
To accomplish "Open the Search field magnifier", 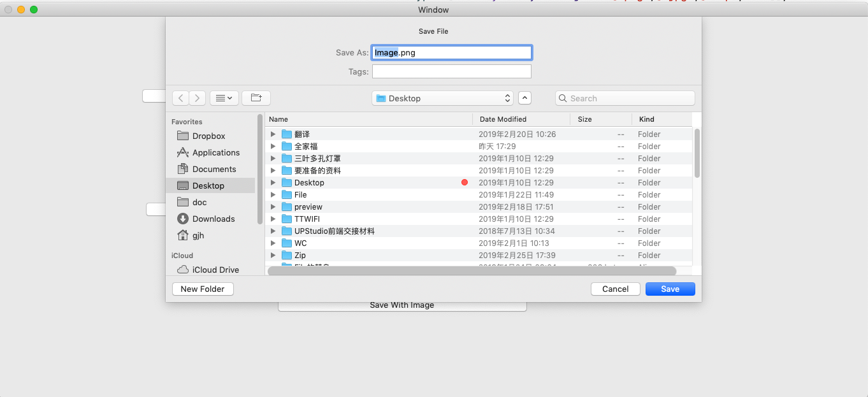I will [563, 97].
